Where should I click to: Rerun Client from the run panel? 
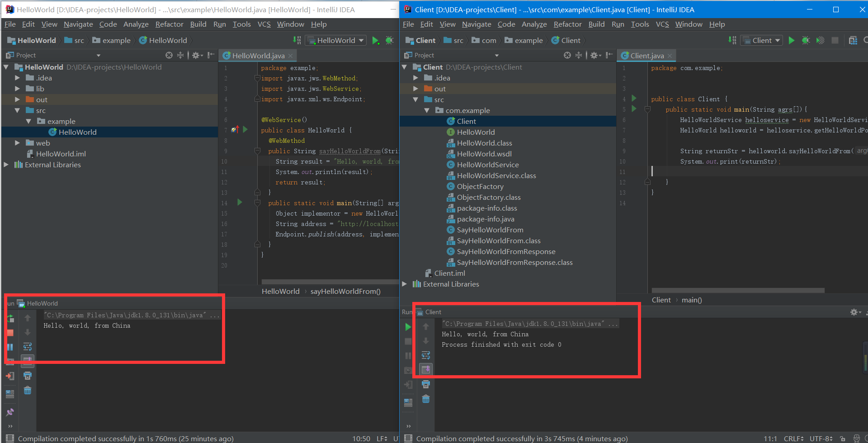(408, 327)
